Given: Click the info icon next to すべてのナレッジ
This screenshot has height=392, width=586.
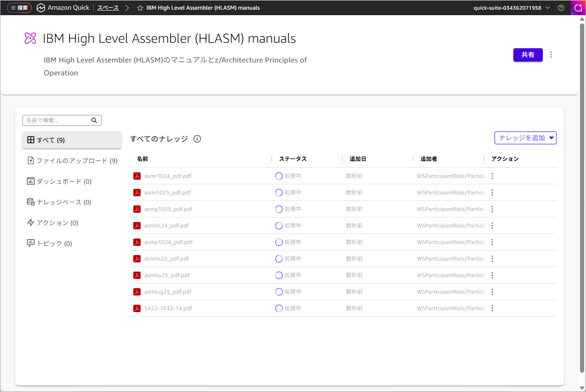Looking at the screenshot, I should click(x=197, y=139).
